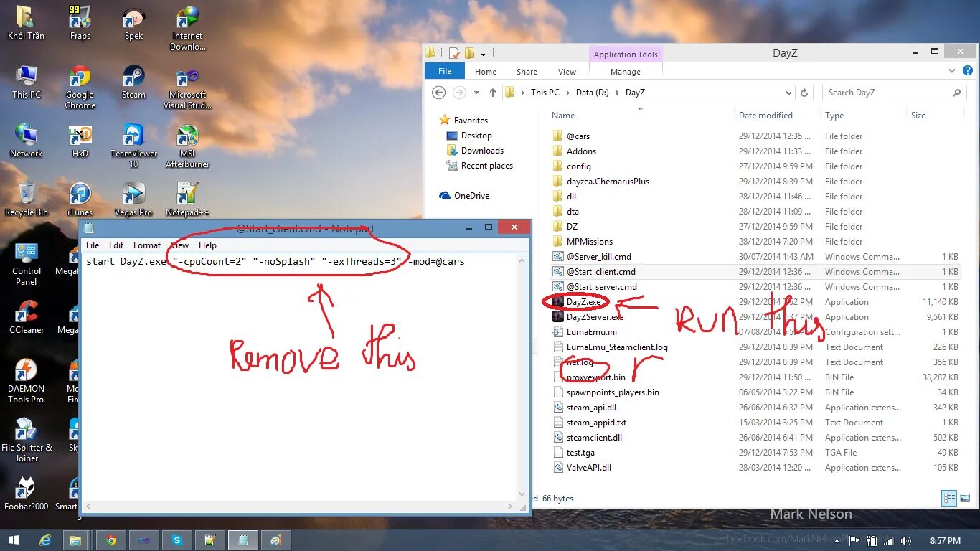980x551 pixels.
Task: Switch to details view in Explorer
Action: click(x=949, y=498)
